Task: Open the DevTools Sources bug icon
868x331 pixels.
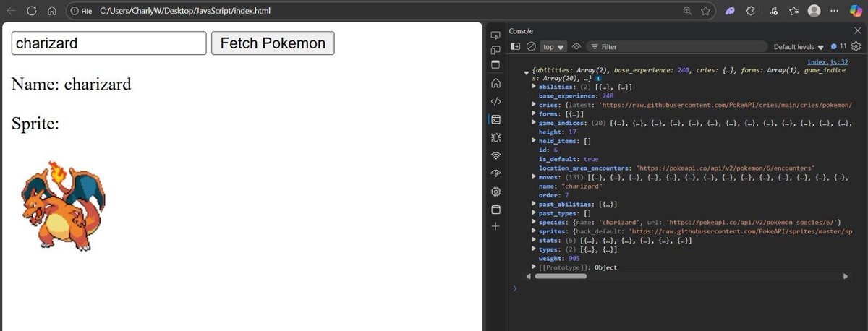Action: 496,137
